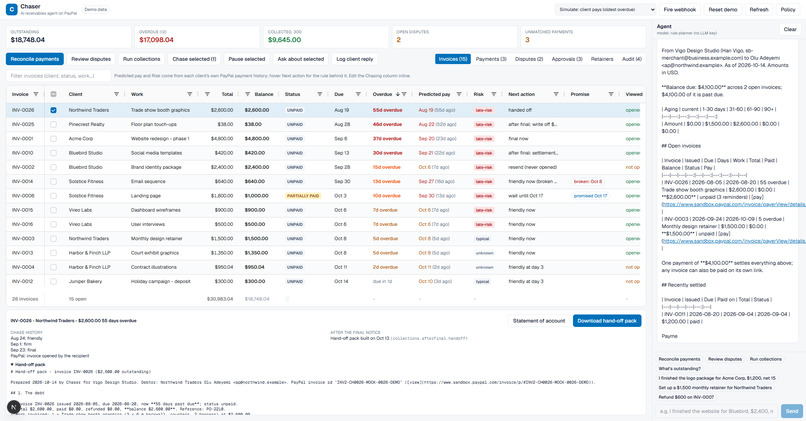Screen dimensions: 806x421
Task: Switch to the Retainers tab
Action: [x=602, y=59]
